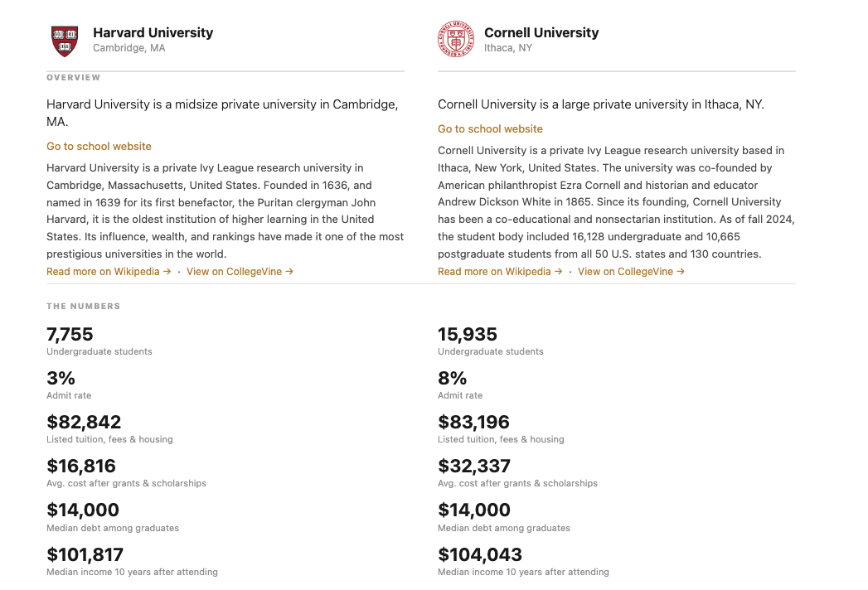The height and width of the screenshot is (590, 868).
Task: Click the Cornell University crest logo
Action: (x=455, y=37)
